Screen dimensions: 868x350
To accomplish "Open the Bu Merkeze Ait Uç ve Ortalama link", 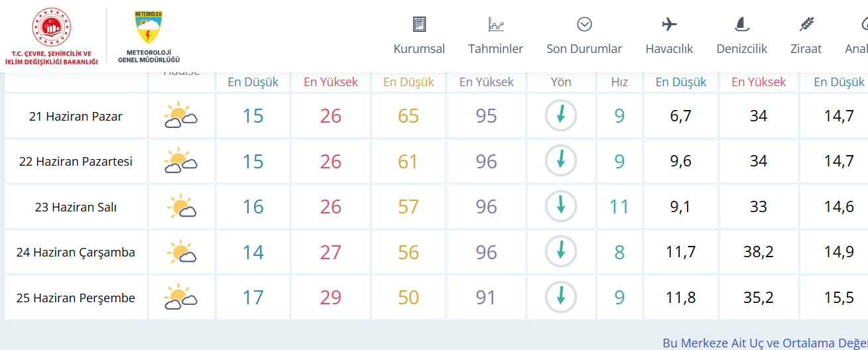I will (765, 343).
